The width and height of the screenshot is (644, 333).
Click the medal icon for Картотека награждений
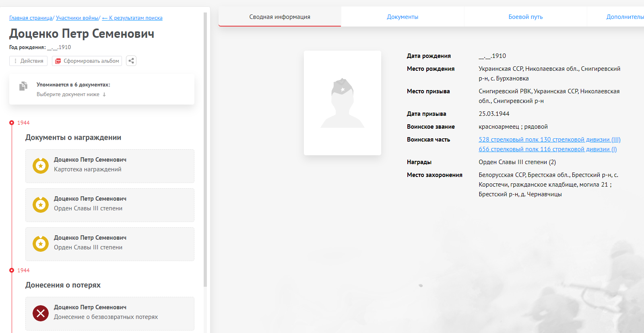tap(41, 166)
